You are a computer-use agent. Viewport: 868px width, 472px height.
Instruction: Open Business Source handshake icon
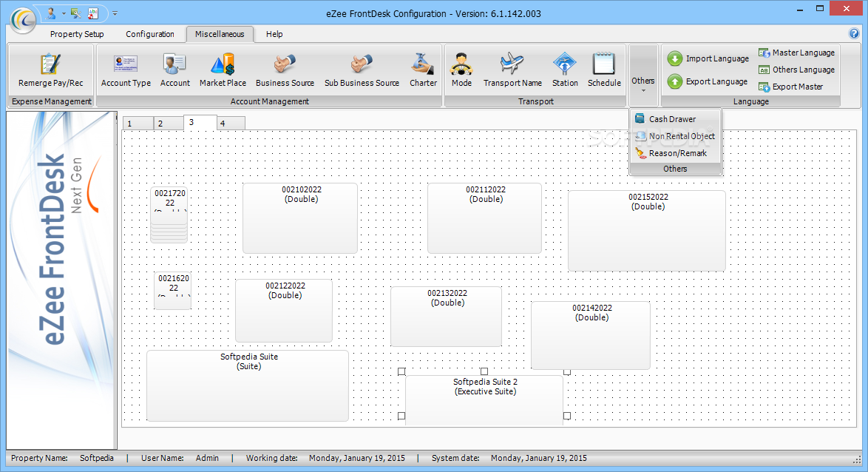click(285, 64)
